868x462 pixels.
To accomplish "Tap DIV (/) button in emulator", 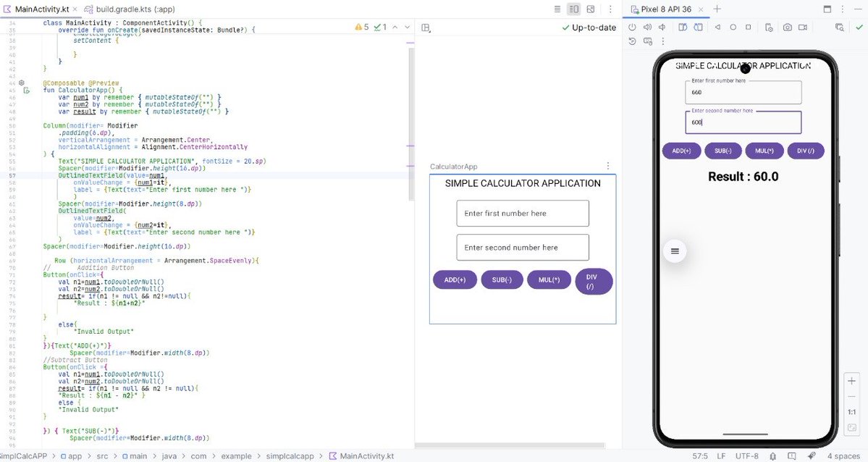I will pos(806,151).
